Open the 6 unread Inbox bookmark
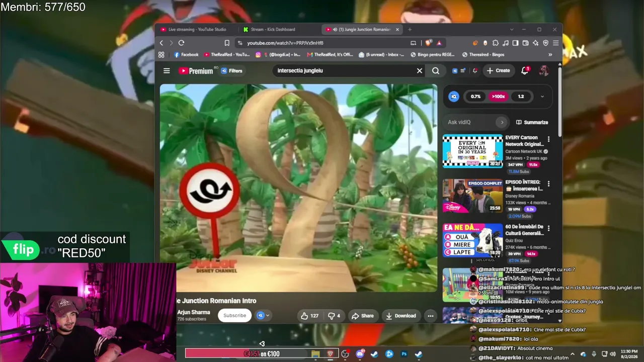Image resolution: width=644 pixels, height=362 pixels. point(381,55)
